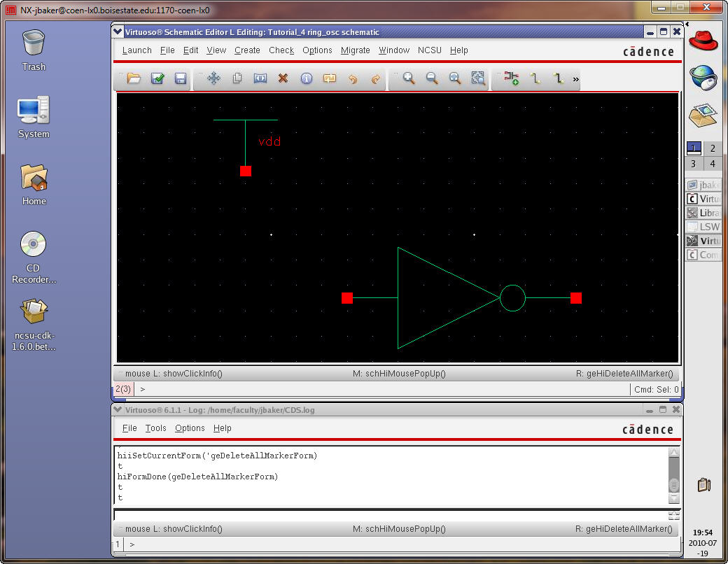Click the Zoom In magnifier icon
This screenshot has width=728, height=564.
click(409, 79)
